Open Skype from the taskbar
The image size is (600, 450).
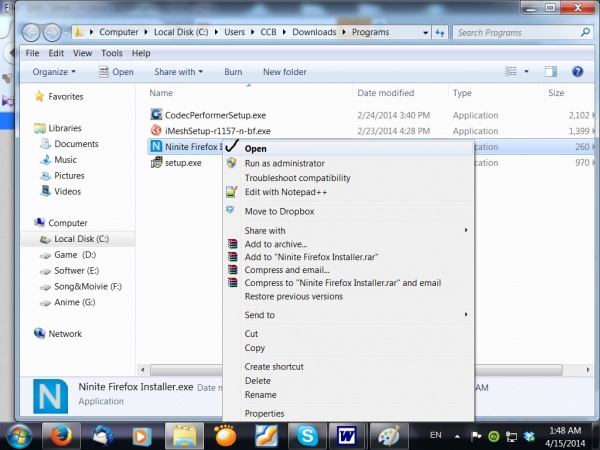[x=307, y=436]
